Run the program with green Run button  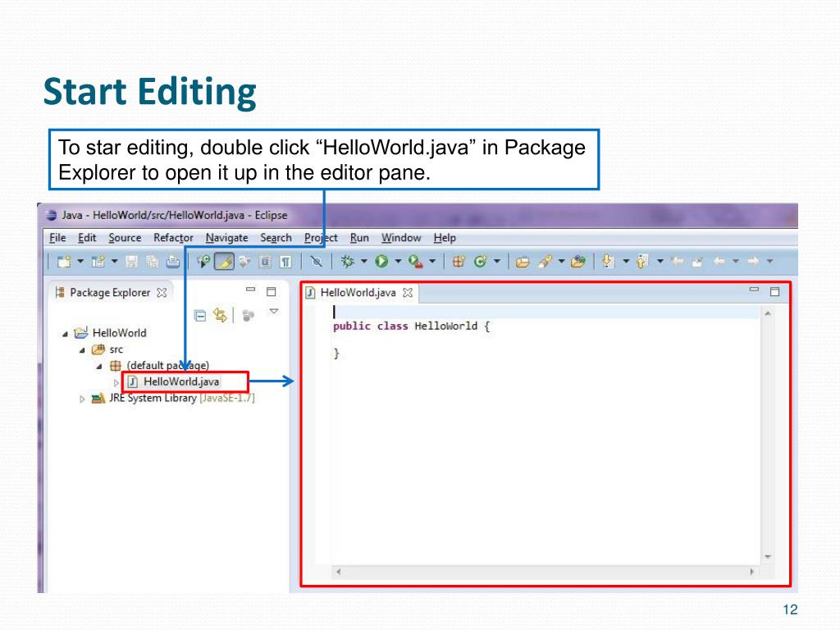pyautogui.click(x=381, y=262)
